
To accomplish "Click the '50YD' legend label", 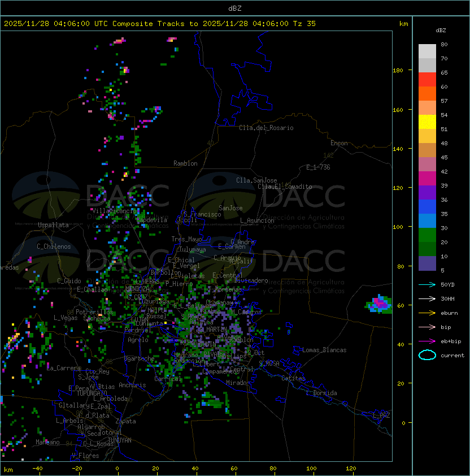I will click(x=447, y=285).
